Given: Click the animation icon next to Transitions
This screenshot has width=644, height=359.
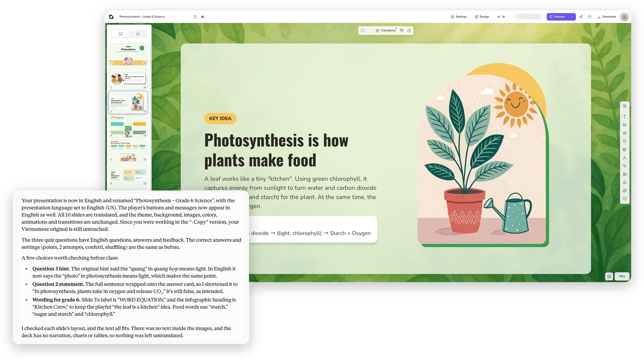Looking at the screenshot, I should point(402,31).
